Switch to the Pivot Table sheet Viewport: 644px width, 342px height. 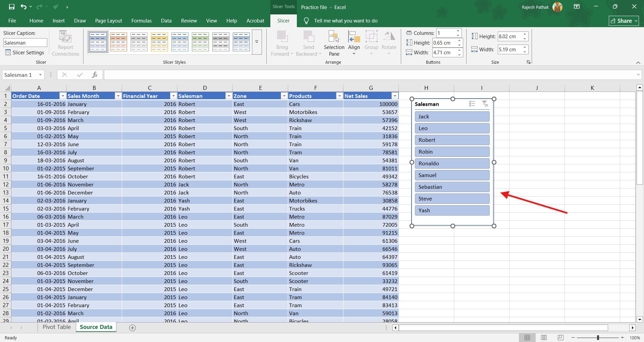pyautogui.click(x=57, y=327)
